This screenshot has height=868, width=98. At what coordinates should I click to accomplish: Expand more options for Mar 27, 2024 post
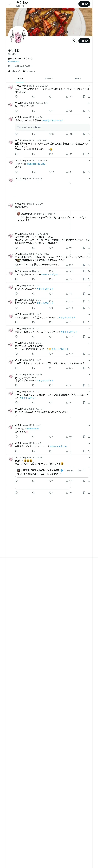(x=89, y=86)
